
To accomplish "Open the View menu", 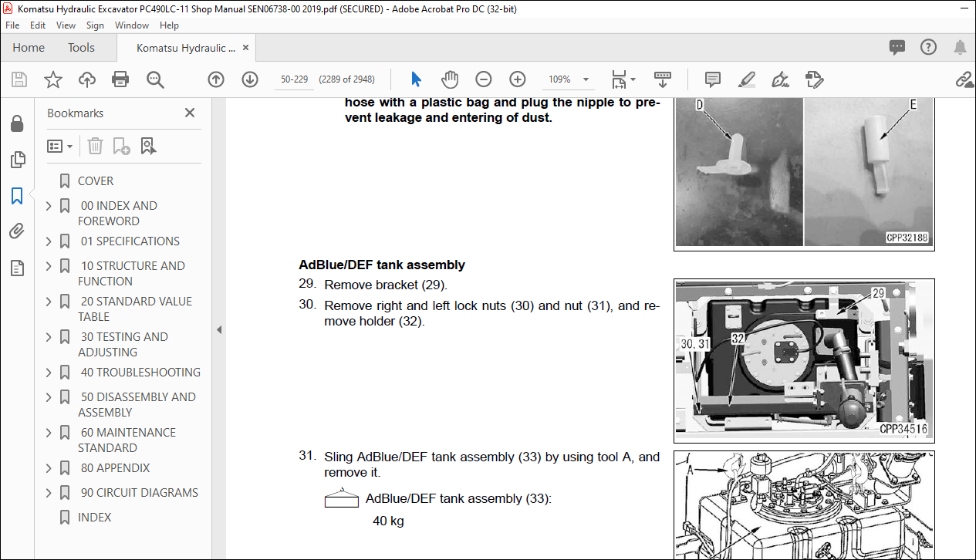I will tap(66, 25).
